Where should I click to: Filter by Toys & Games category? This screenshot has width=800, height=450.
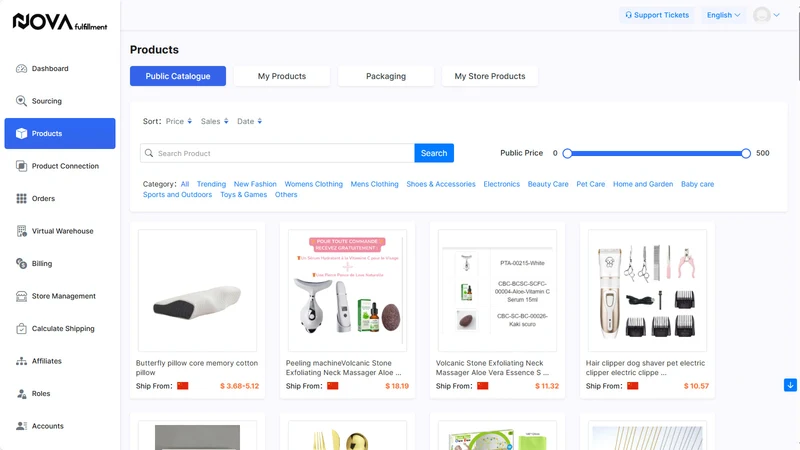point(243,195)
